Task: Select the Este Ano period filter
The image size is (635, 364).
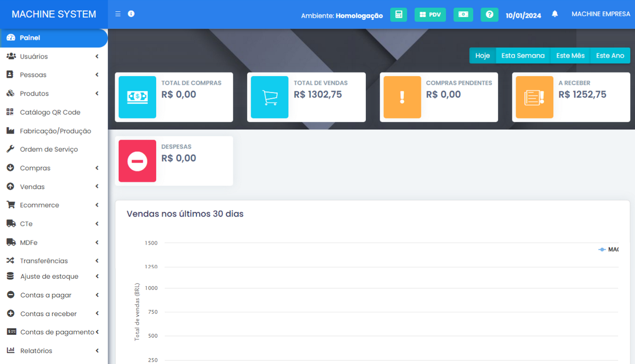Action: click(x=610, y=55)
